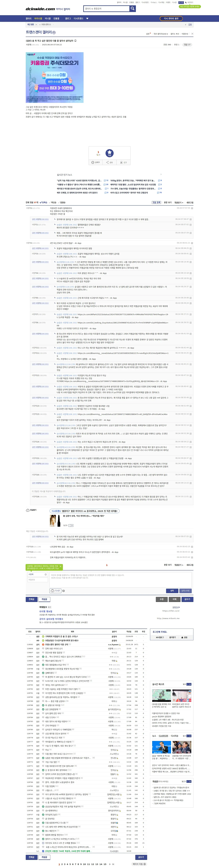Viewport: 219px width, 868px height.
Task: Click the MY갤로그 login box button
Action: point(160,637)
